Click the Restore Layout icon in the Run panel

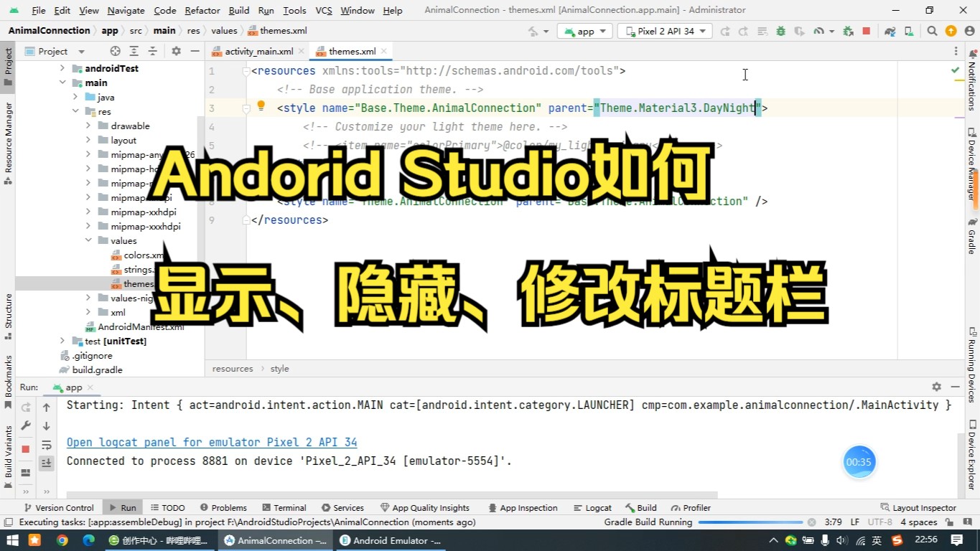(x=26, y=473)
